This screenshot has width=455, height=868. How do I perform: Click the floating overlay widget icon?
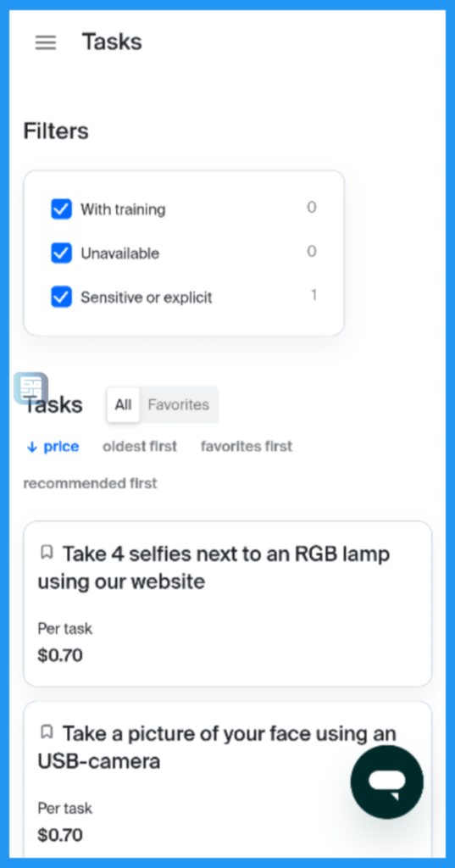[31, 388]
